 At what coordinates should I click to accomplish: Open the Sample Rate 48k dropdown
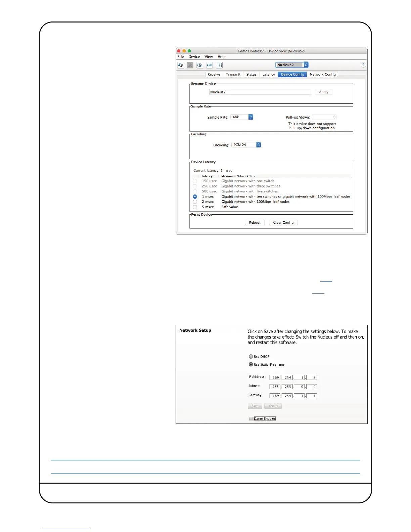point(242,117)
